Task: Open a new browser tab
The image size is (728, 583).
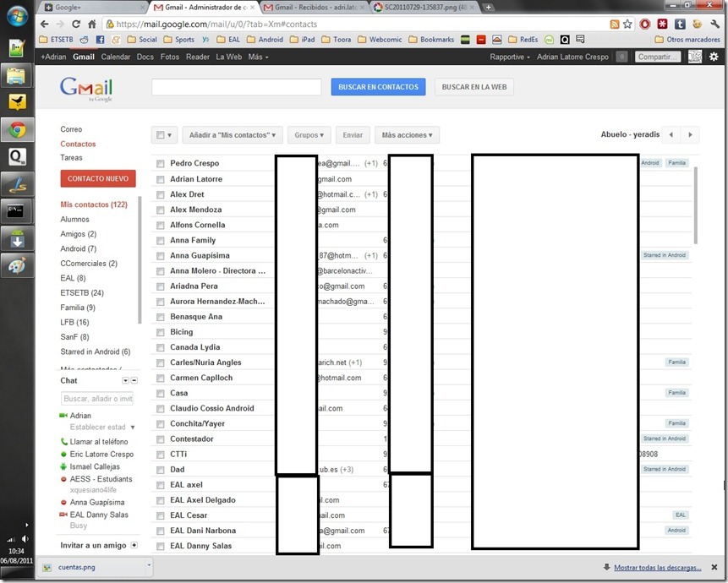Action: tap(488, 7)
